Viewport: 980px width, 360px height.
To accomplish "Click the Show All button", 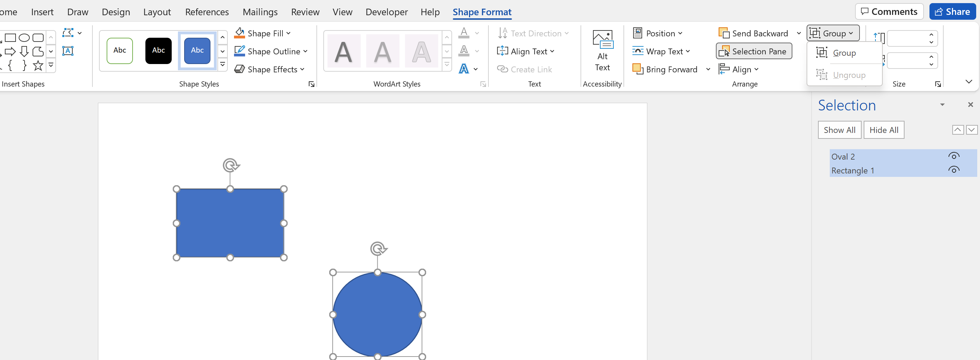I will [x=839, y=130].
